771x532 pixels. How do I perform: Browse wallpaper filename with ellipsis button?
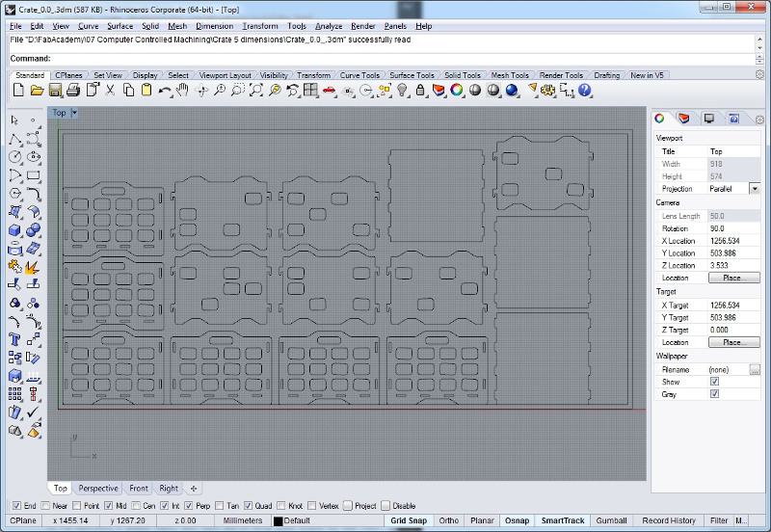click(x=755, y=370)
